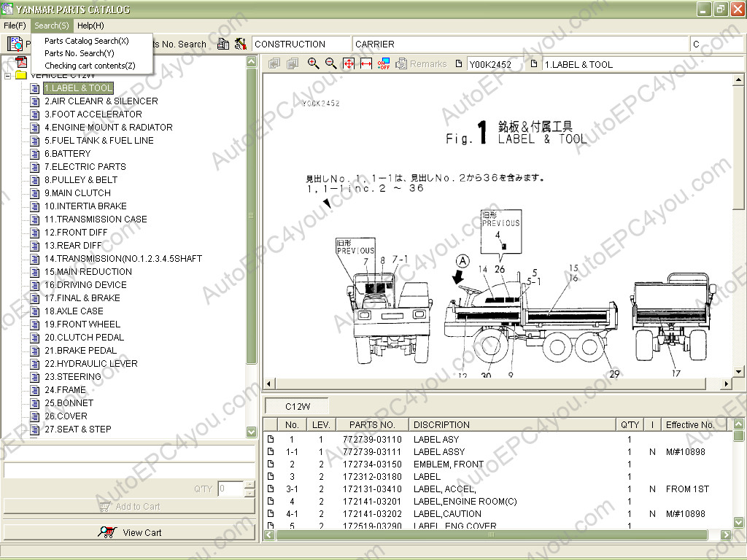The width and height of the screenshot is (747, 560).
Task: Click the fit-width horizontal arrows icon
Action: coord(366,63)
